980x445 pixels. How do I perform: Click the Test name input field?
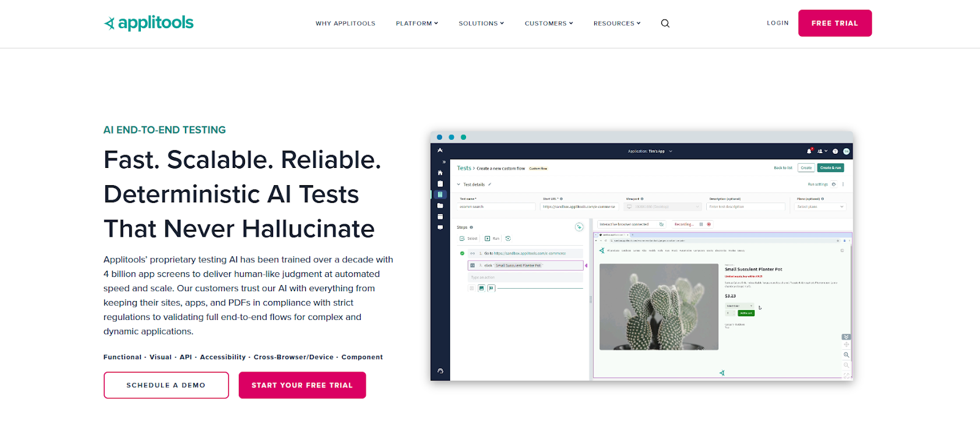click(x=497, y=207)
